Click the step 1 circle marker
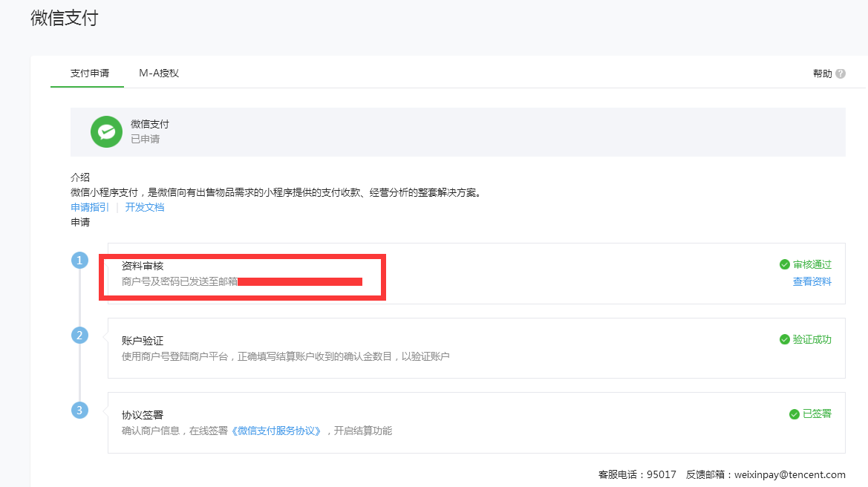This screenshot has width=868, height=487. [80, 261]
